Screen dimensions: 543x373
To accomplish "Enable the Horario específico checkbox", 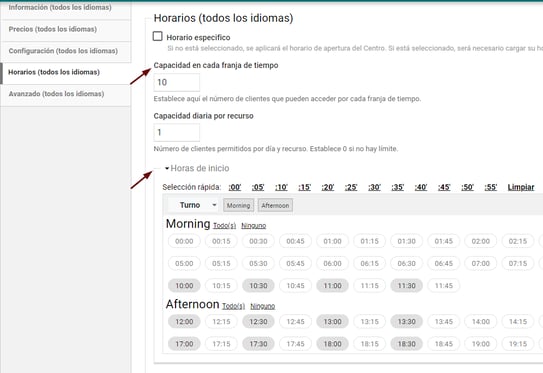I will [x=158, y=36].
